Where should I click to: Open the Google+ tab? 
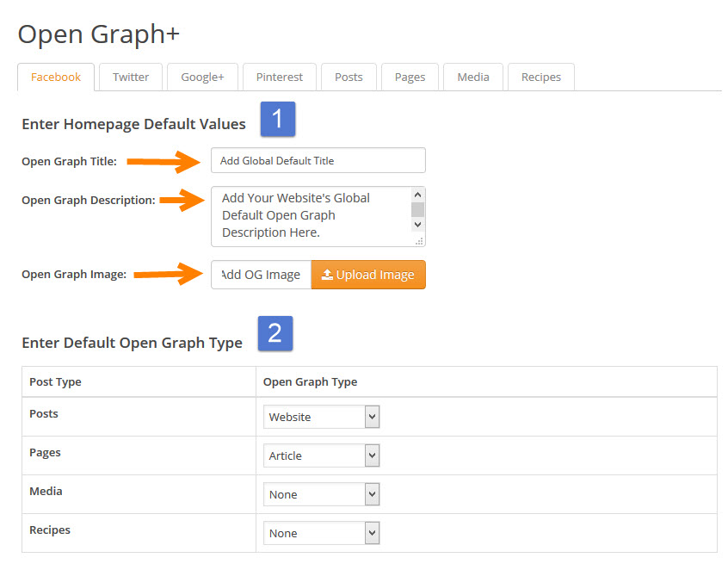click(x=202, y=77)
